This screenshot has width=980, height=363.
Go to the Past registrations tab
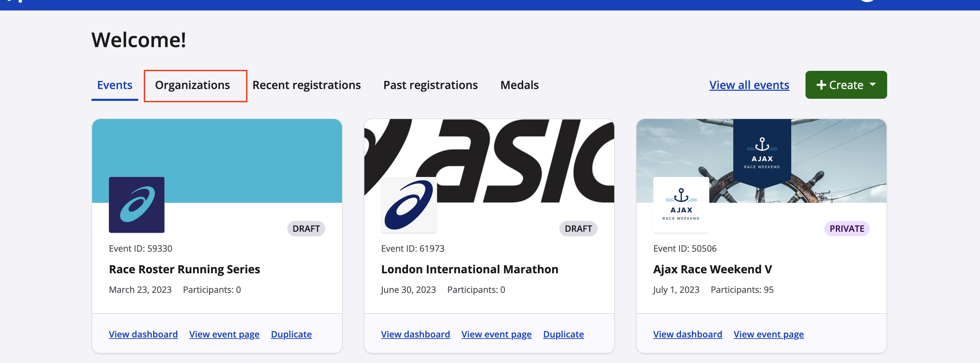tap(430, 85)
